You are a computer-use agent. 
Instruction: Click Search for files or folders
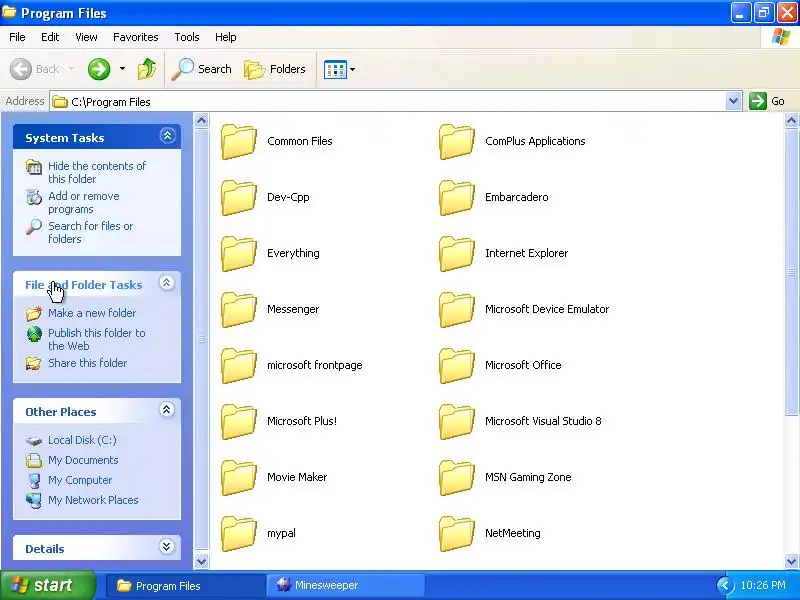click(90, 232)
